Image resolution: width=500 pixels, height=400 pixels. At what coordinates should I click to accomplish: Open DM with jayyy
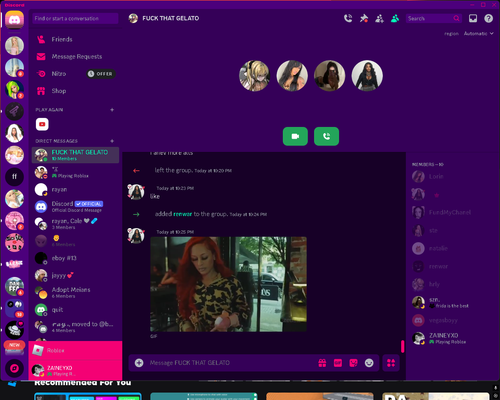[x=75, y=275]
